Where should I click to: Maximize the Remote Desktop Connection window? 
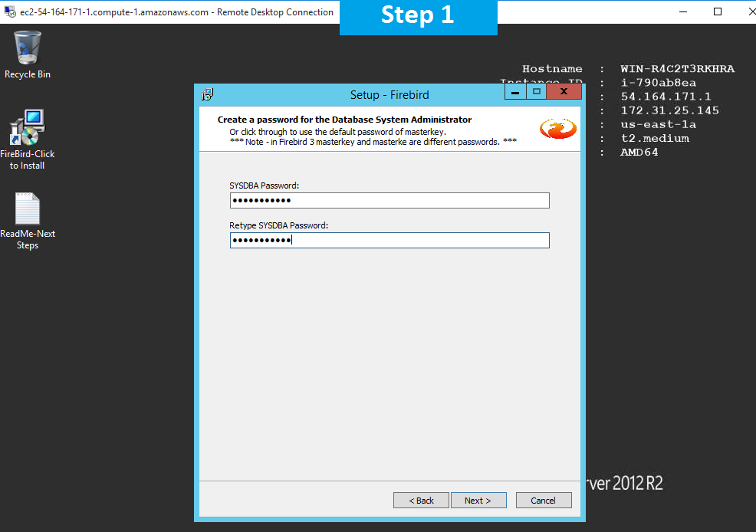click(717, 11)
